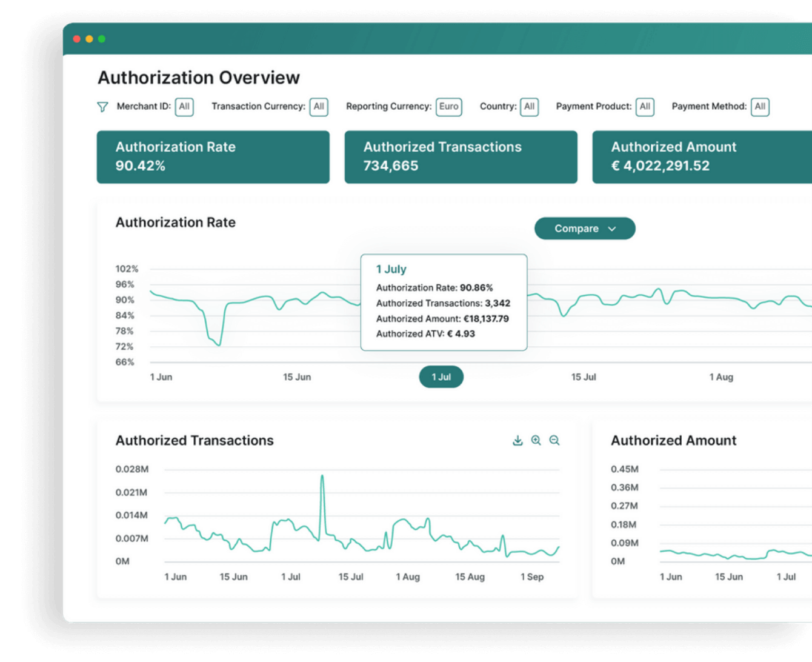This screenshot has width=812, height=662.
Task: Select the Authorization Rate summary card
Action: [213, 157]
